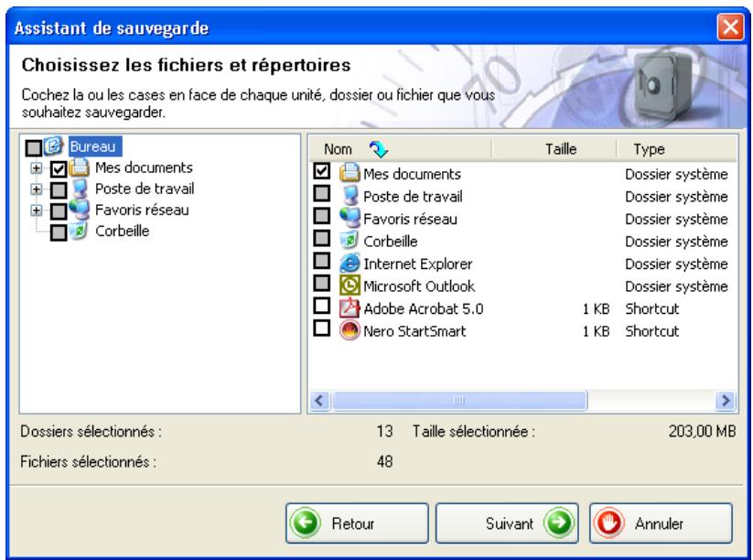Image resolution: width=753 pixels, height=560 pixels.
Task: Click Corbeille icon in file list
Action: click(350, 240)
